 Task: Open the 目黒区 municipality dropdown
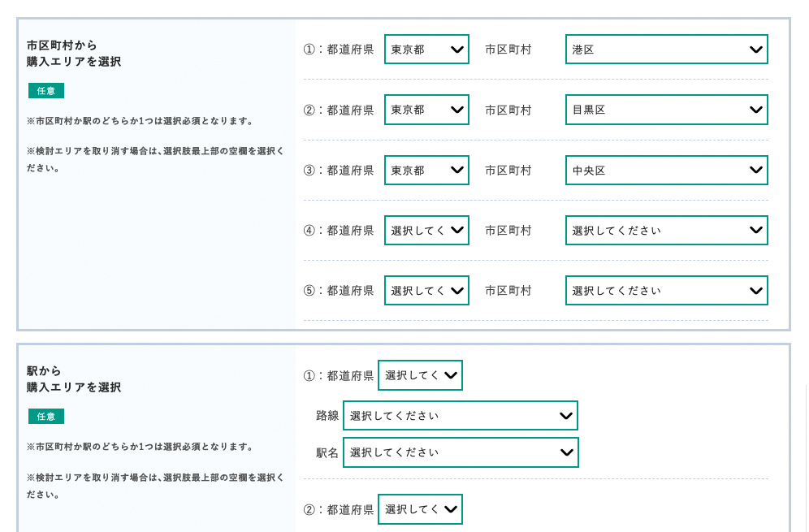(667, 110)
